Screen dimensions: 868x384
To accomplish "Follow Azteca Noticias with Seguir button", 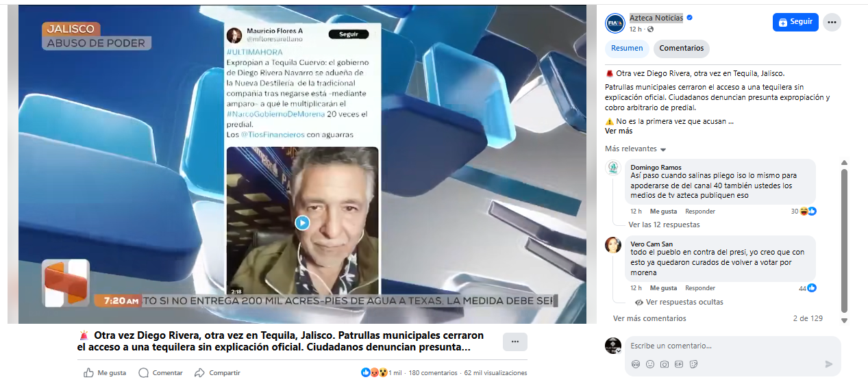I will click(x=795, y=22).
